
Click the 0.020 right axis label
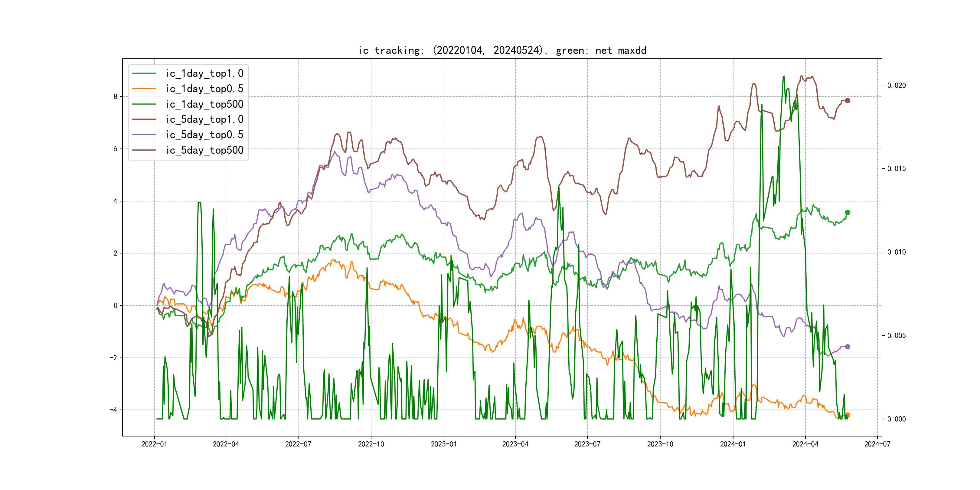pos(896,86)
